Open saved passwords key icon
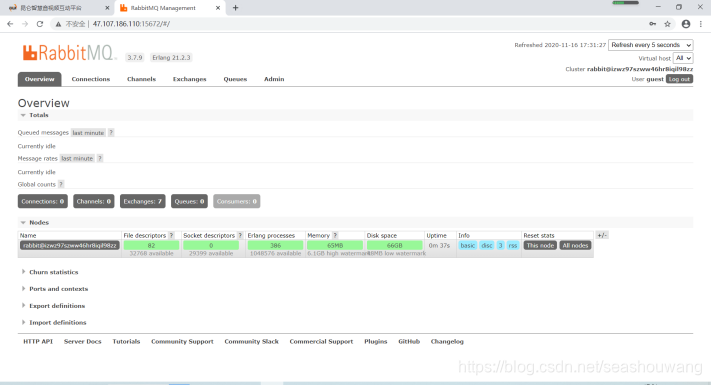 653,24
